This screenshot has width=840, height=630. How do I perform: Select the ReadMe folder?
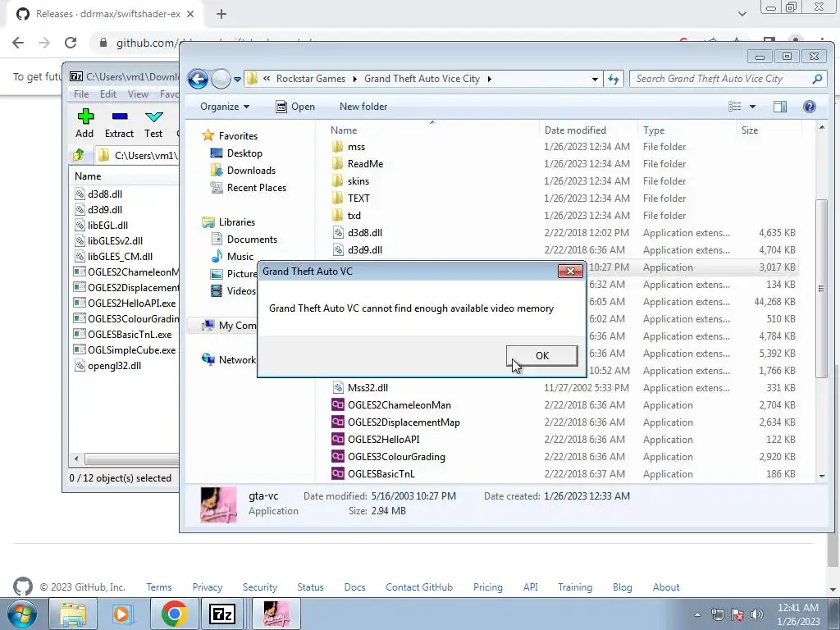tap(365, 164)
